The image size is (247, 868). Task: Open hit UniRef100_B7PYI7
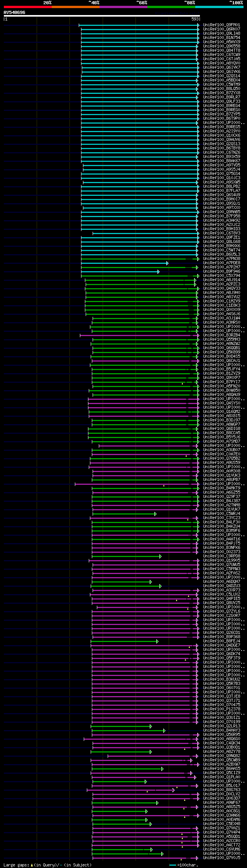tap(222, 382)
